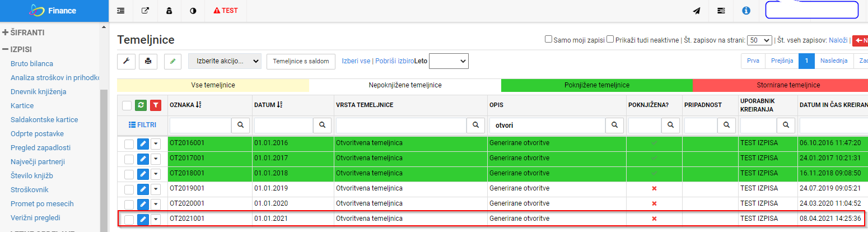Open external link icon in top bar
The image size is (868, 232).
[145, 11]
